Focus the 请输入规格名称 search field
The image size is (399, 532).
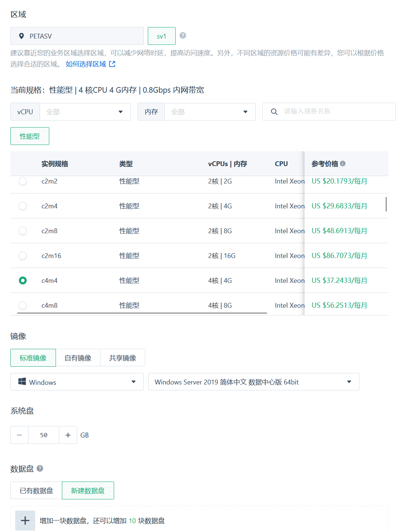click(x=329, y=112)
